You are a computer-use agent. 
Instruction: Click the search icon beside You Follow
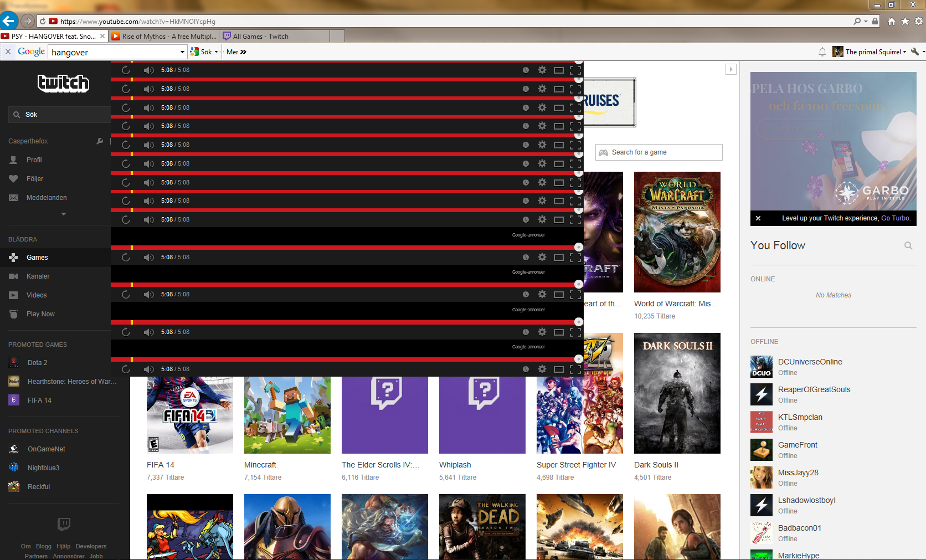pyautogui.click(x=908, y=245)
